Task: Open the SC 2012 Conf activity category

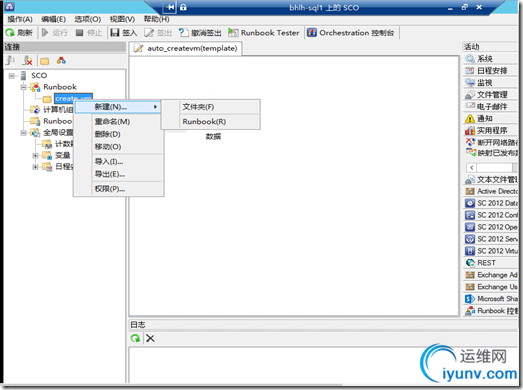Action: click(491, 215)
